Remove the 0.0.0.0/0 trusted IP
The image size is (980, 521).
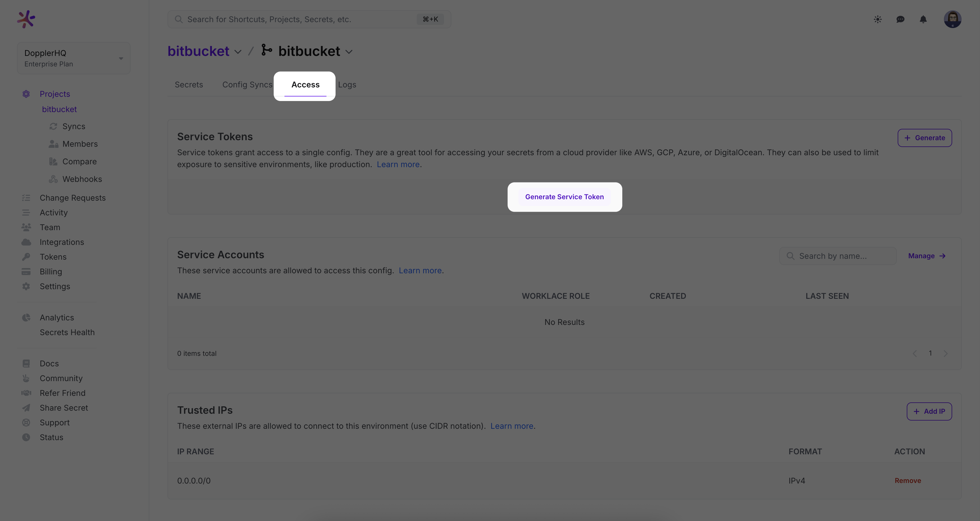[x=908, y=481]
